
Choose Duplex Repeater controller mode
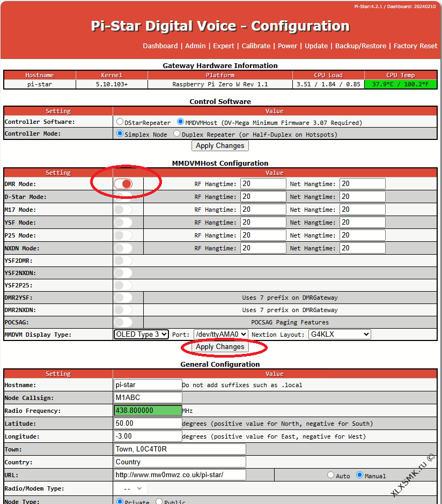tap(176, 133)
